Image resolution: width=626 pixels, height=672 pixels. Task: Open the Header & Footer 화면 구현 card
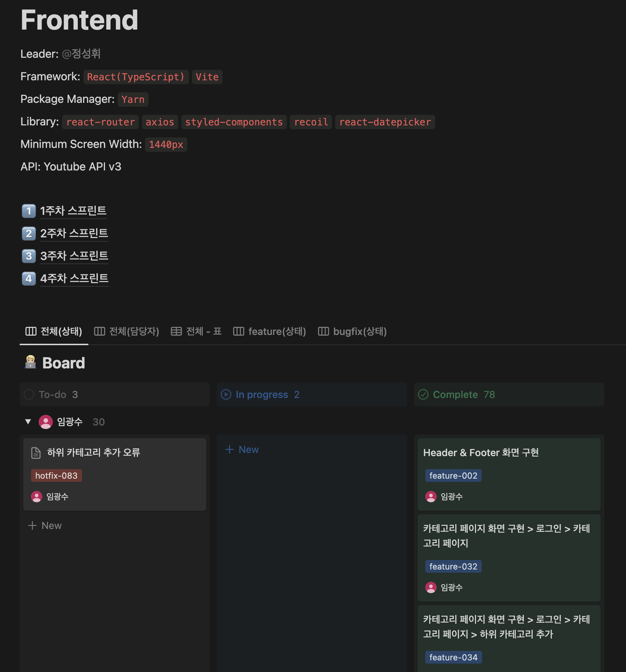(x=509, y=474)
